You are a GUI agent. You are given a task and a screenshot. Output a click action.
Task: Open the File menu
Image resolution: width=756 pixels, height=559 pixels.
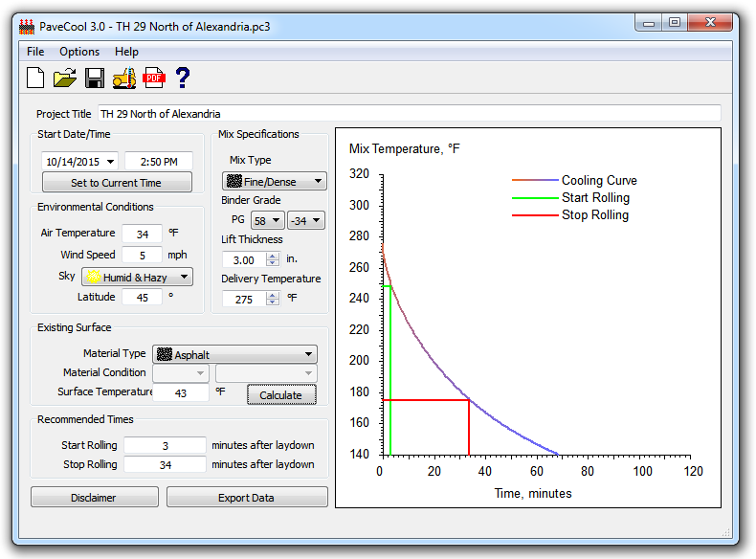(35, 52)
